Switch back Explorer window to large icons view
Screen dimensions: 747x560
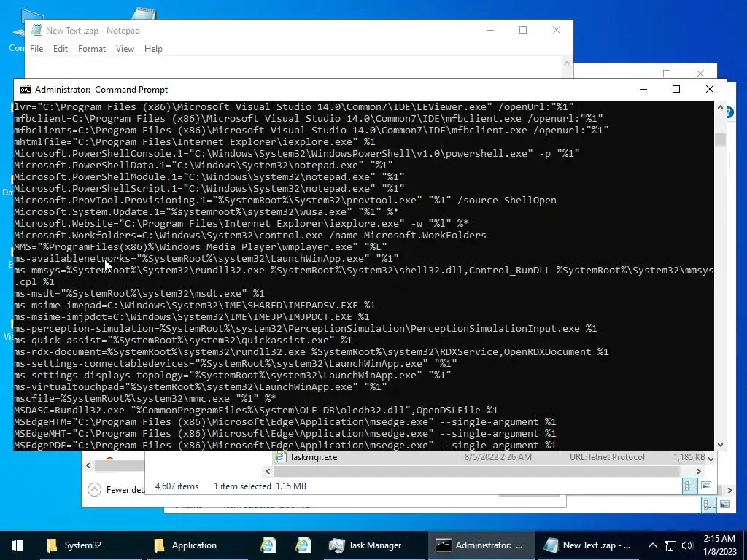tap(725, 505)
